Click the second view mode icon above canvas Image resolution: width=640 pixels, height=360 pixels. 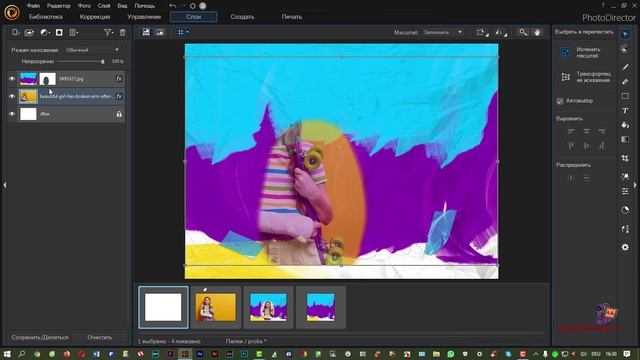coord(160,32)
